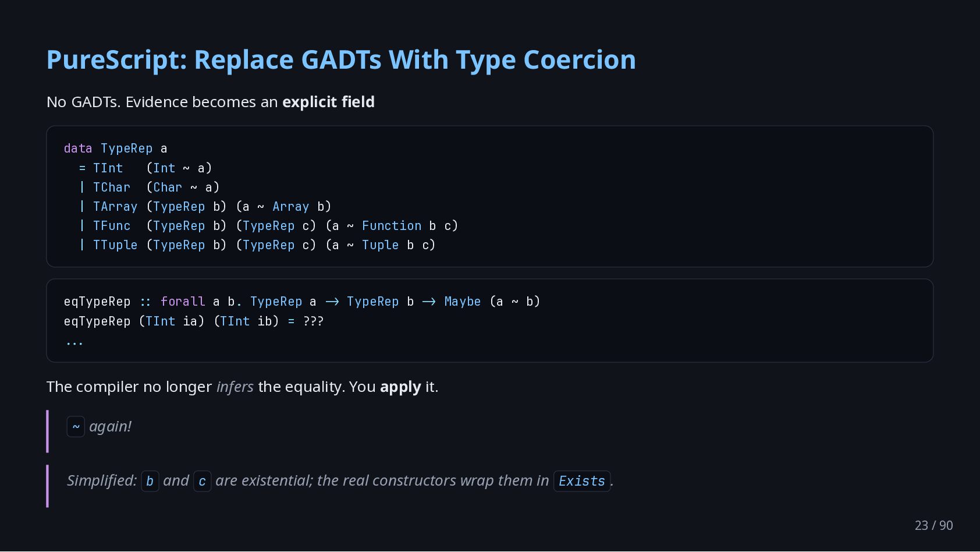This screenshot has height=552, width=980.
Task: Click the data keyword in first code block
Action: 78,148
